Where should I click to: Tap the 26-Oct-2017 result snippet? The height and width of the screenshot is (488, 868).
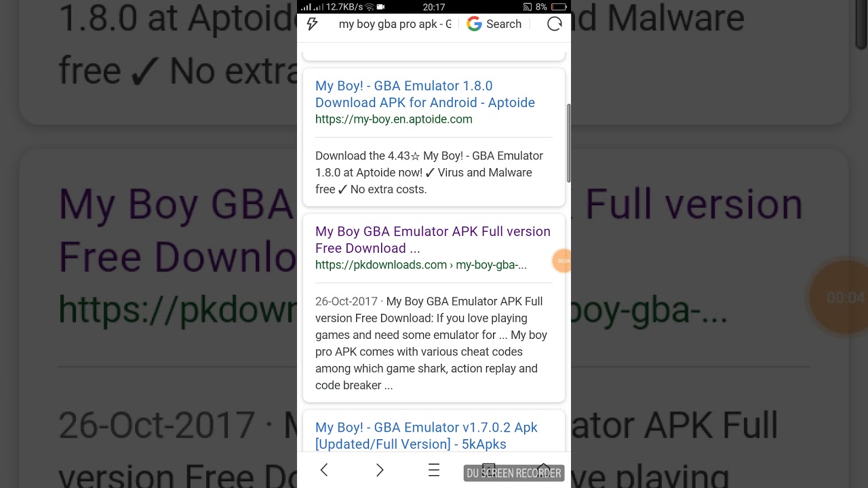coord(431,344)
